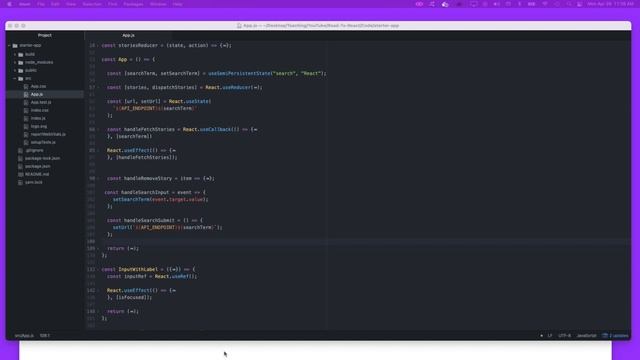Image resolution: width=640 pixels, height=360 pixels.
Task: Expand the public folder arrow
Action: click(x=15, y=70)
